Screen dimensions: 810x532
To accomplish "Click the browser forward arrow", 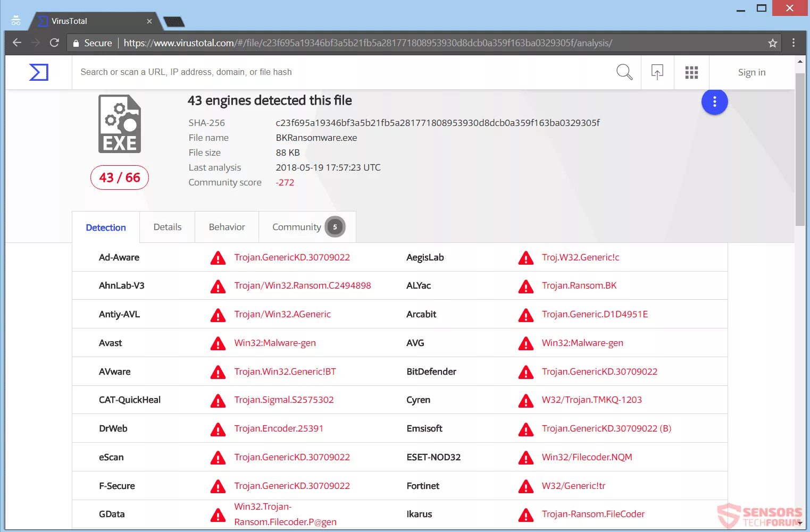I will (36, 43).
